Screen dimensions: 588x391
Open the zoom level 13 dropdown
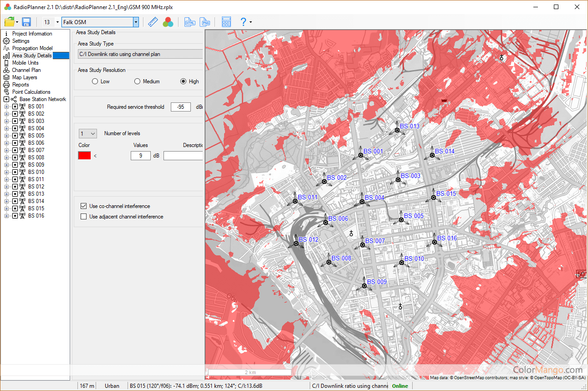(57, 22)
